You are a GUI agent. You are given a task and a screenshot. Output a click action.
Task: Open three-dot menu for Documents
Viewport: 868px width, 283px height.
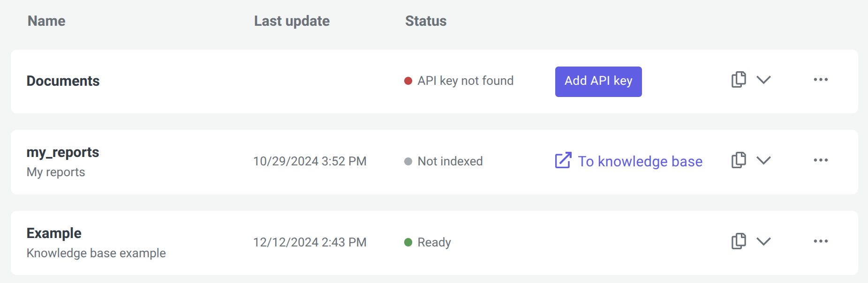pyautogui.click(x=821, y=80)
